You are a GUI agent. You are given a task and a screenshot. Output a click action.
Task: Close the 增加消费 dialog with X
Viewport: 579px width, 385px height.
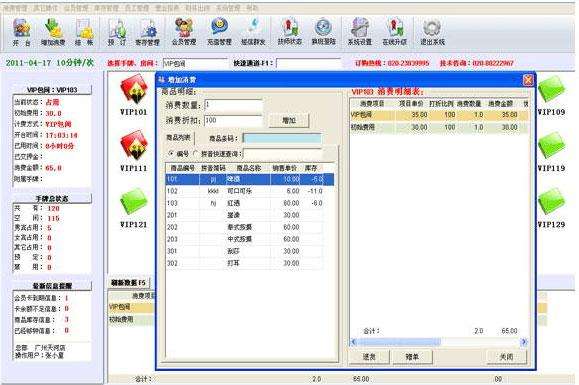click(528, 80)
